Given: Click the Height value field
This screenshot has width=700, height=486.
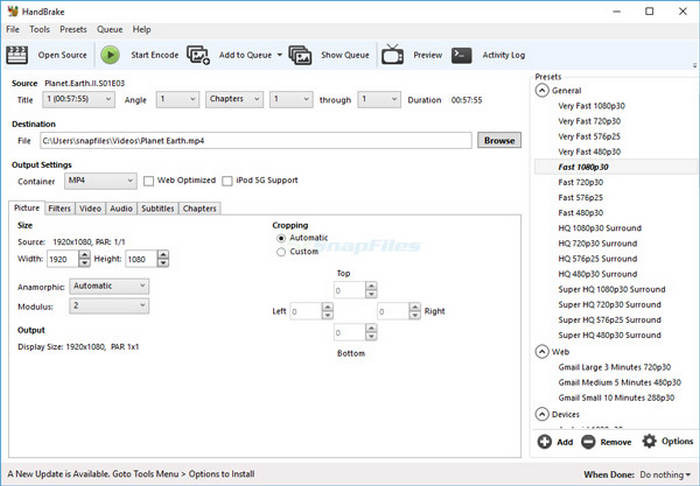Looking at the screenshot, I should (x=142, y=259).
